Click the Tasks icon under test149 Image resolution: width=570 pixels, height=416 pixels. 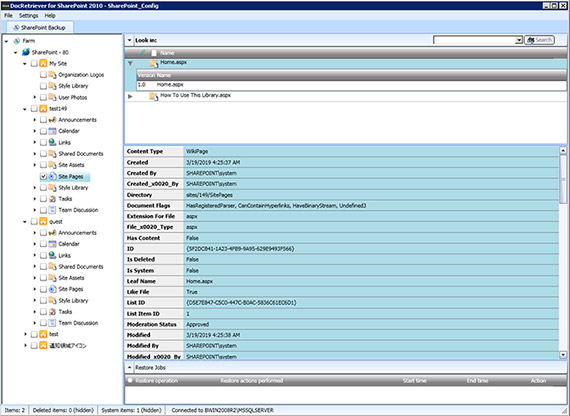click(52, 199)
